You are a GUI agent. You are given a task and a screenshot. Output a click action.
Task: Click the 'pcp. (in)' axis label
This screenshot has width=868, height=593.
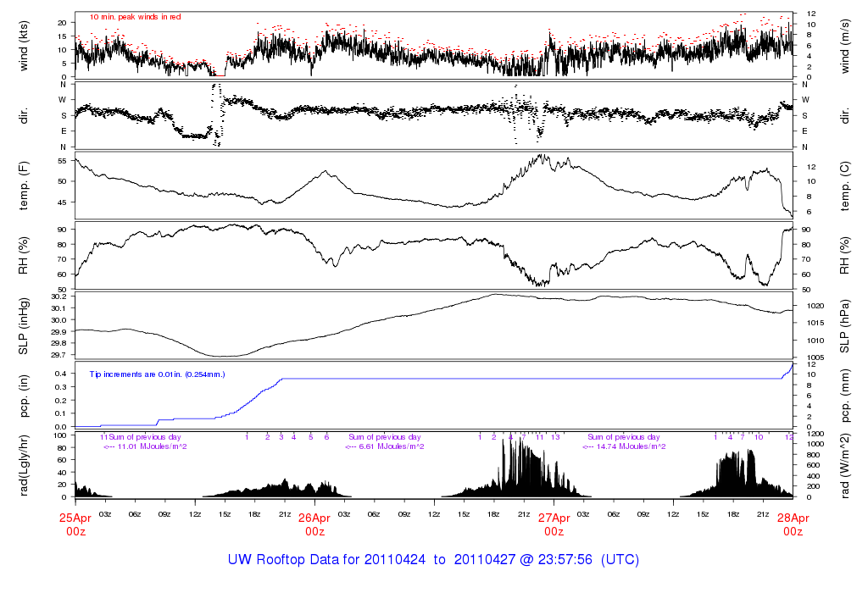(x=23, y=396)
